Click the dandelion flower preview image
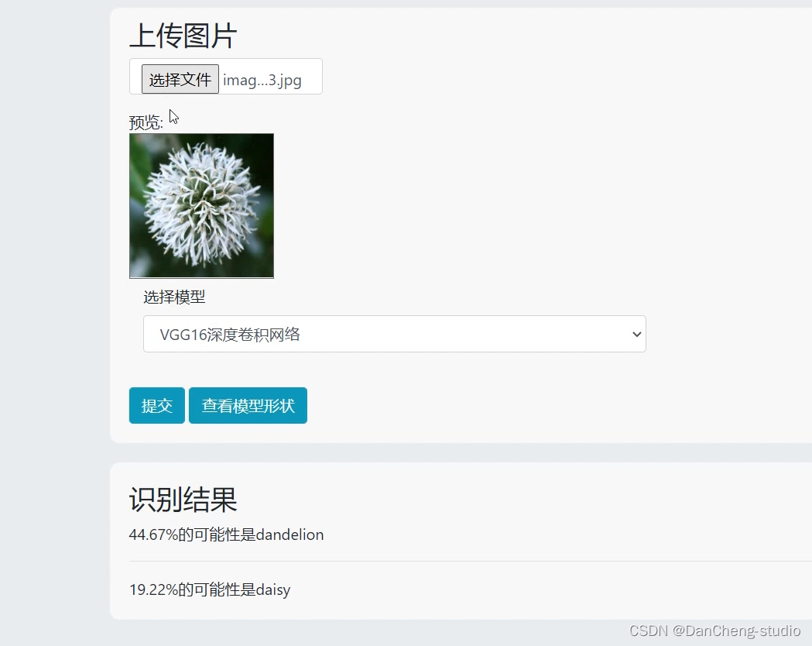The height and width of the screenshot is (646, 812). coord(200,205)
